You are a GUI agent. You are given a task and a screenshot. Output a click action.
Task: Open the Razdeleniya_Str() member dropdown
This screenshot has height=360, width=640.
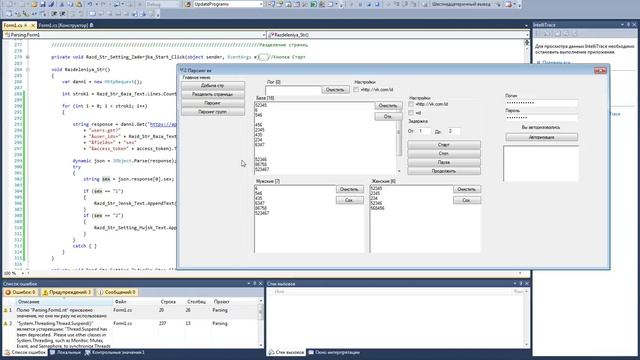coord(527,35)
